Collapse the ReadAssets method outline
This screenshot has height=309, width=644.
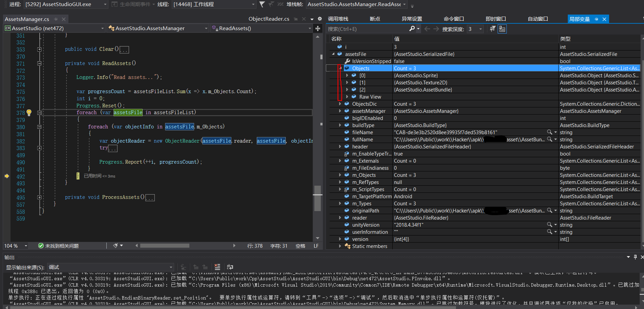(39, 63)
